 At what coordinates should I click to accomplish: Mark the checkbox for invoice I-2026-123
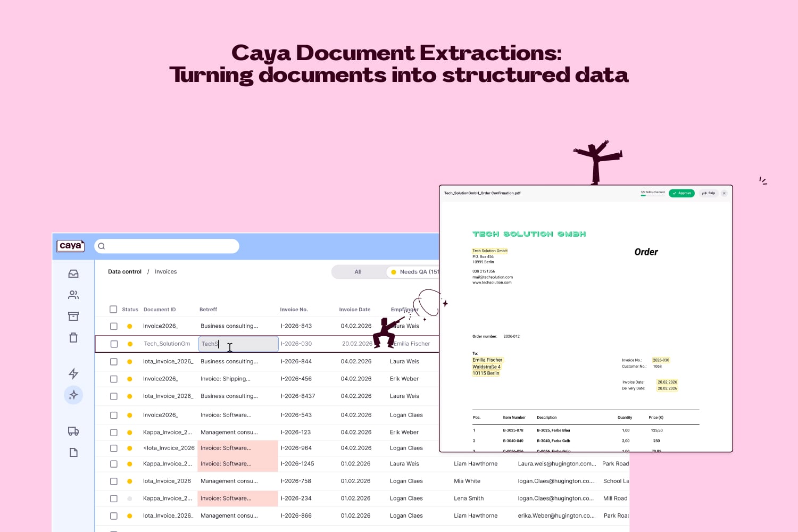click(113, 433)
